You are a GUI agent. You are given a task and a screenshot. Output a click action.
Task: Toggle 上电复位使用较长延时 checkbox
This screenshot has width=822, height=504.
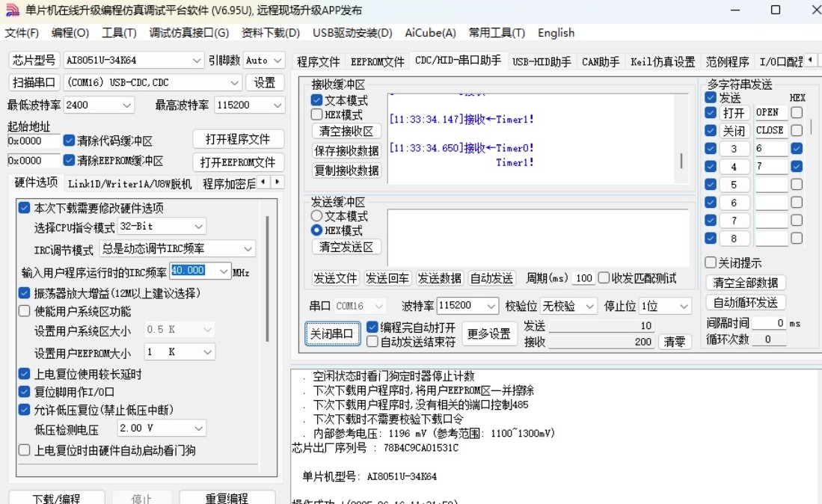24,374
